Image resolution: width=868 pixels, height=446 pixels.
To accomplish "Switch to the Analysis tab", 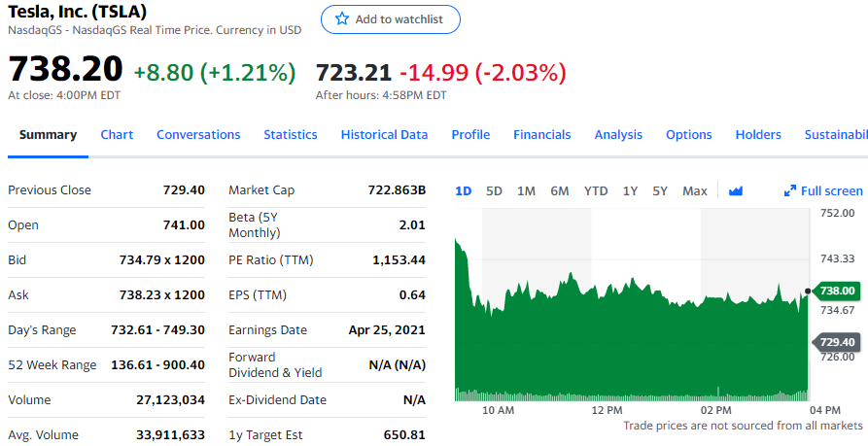I will click(618, 134).
